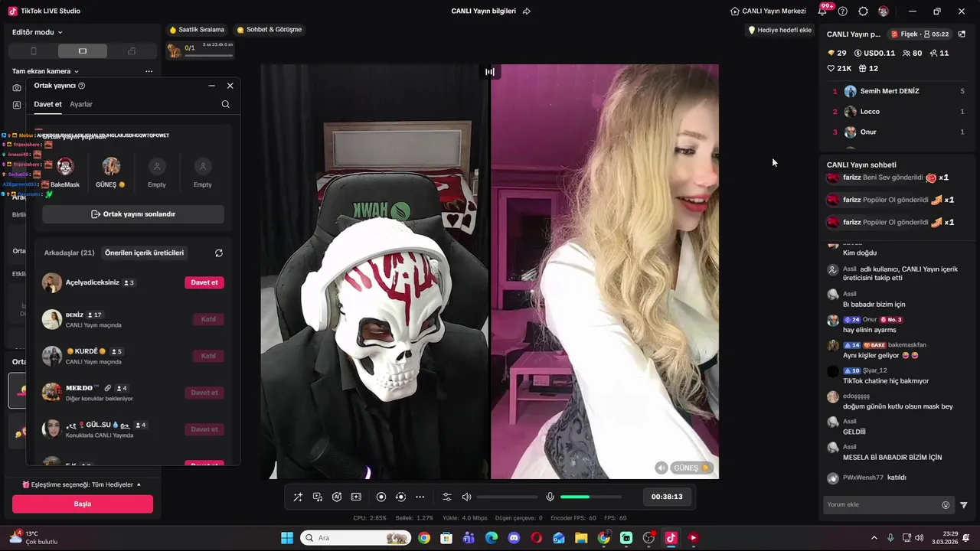Viewport: 980px width, 551px height.
Task: Open the Fişek 05:22 timer badge
Action: pyautogui.click(x=920, y=34)
